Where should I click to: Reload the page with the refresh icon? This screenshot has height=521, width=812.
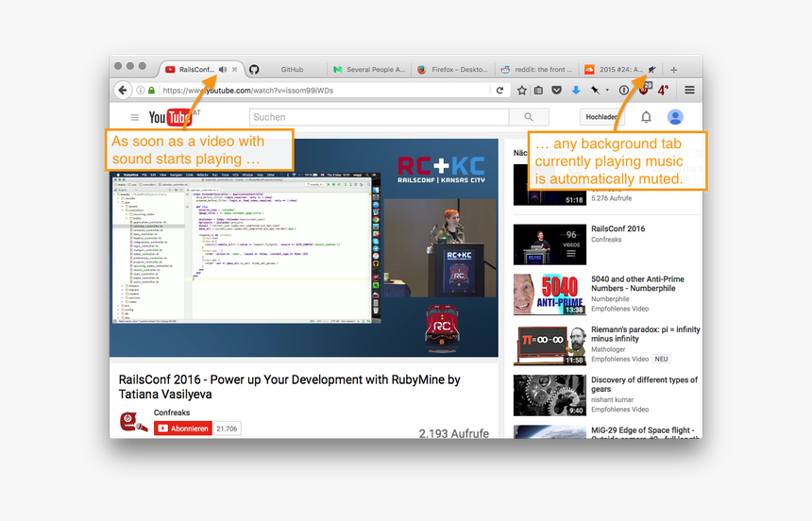tap(499, 90)
